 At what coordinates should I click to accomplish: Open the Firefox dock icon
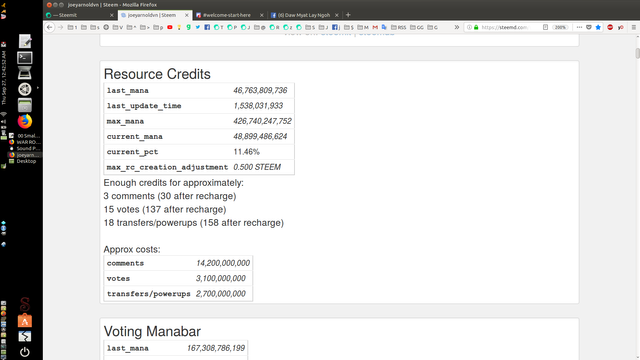point(24,121)
